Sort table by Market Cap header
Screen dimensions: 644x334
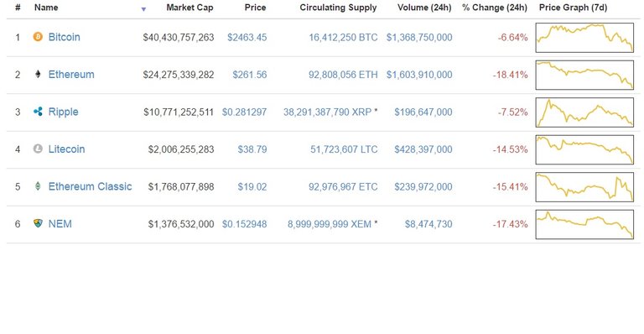(x=190, y=8)
